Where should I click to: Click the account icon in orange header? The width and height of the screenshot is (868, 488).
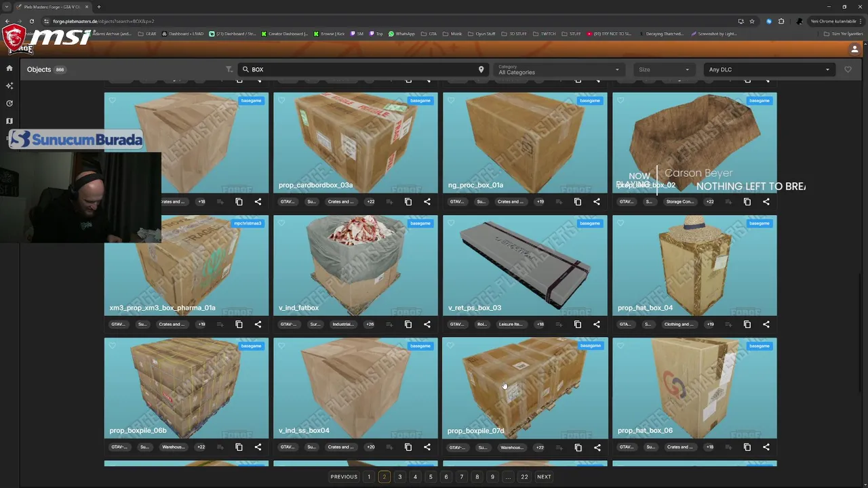[854, 49]
